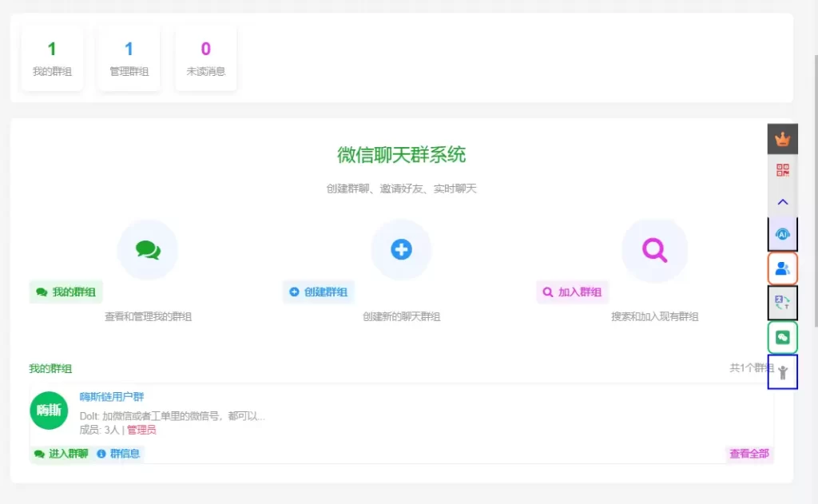Viewport: 818px width, 504px height.
Task: Open the QR code sidebar icon
Action: click(x=783, y=170)
